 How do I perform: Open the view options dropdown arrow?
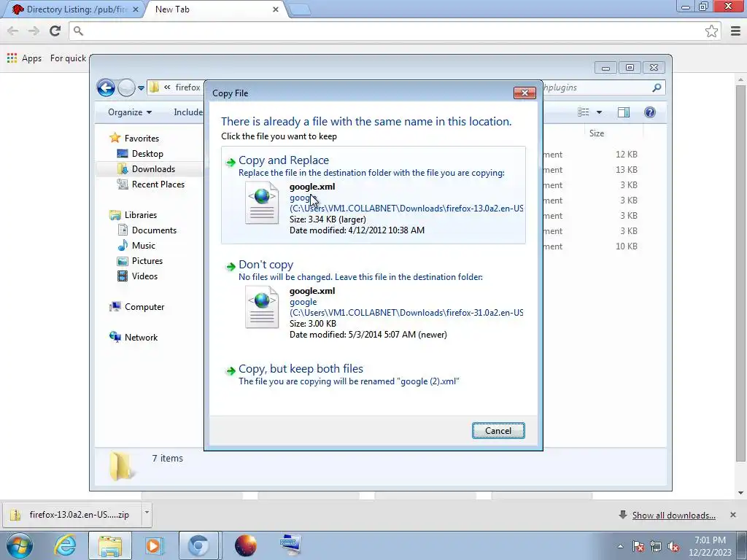click(x=600, y=112)
